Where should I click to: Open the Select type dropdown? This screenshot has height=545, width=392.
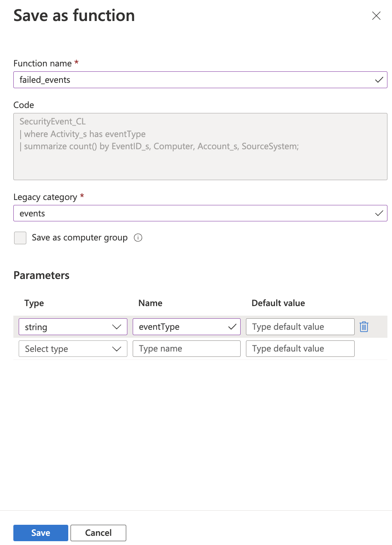[x=72, y=348]
